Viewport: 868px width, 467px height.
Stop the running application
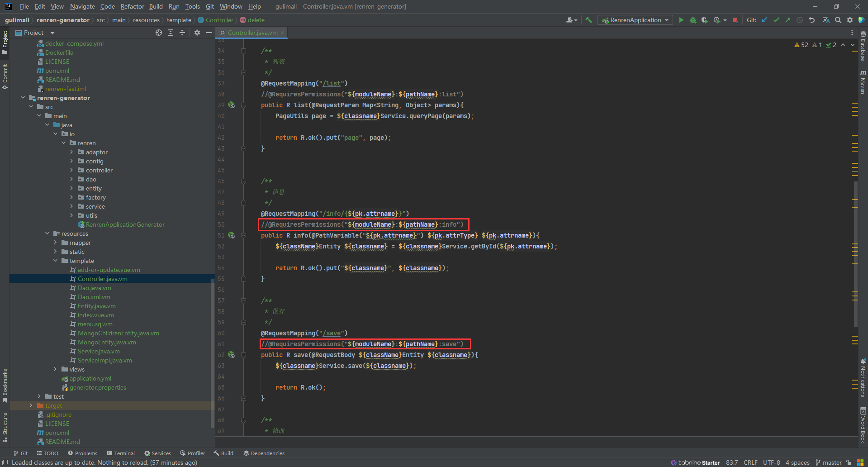(x=735, y=20)
